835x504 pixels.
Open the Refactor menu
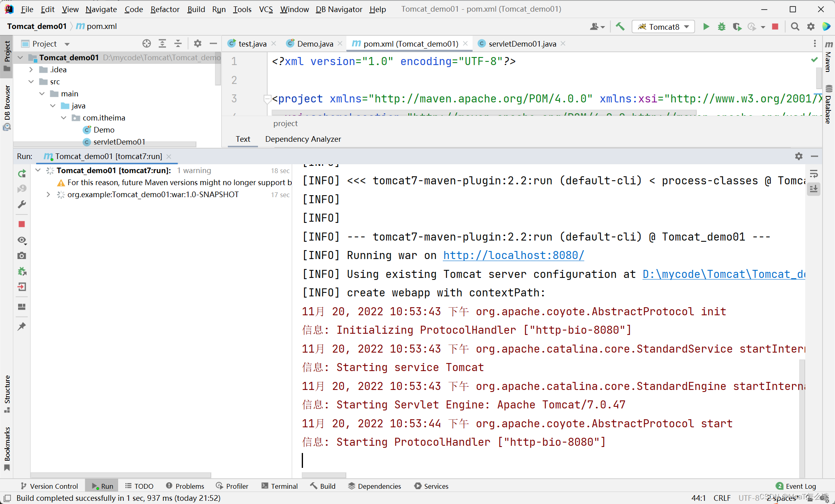pos(165,9)
